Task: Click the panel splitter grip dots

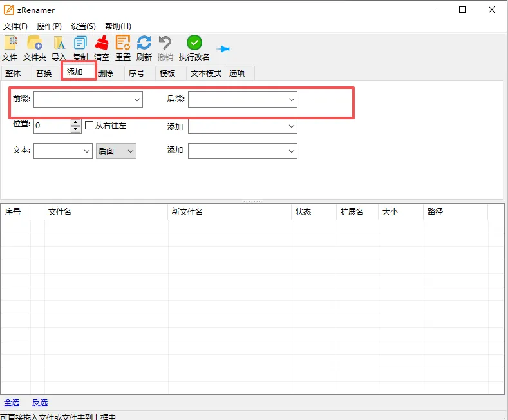Action: [252, 201]
